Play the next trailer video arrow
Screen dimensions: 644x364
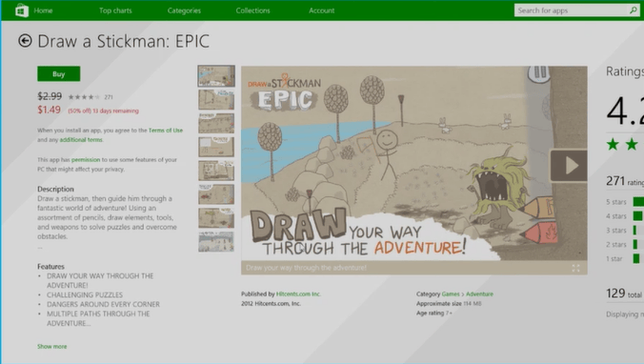click(569, 166)
